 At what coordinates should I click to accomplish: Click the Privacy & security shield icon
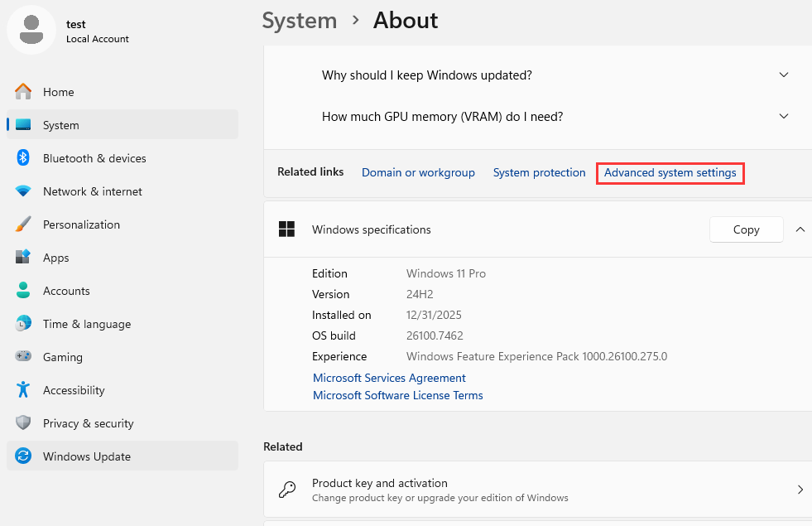[x=23, y=423]
